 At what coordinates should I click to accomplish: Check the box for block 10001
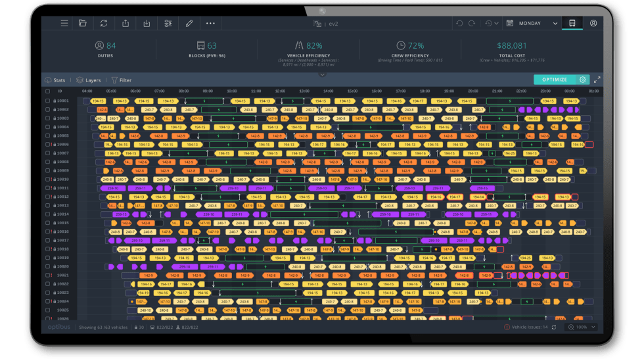click(48, 101)
